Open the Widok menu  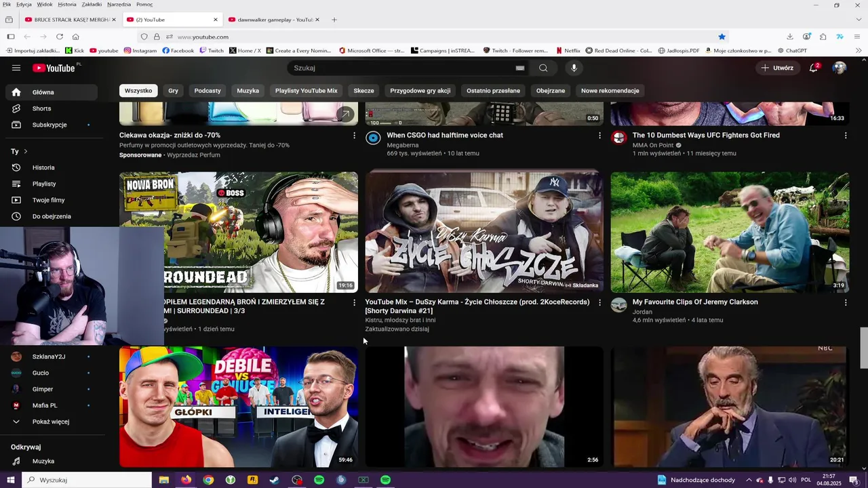pyautogui.click(x=45, y=4)
